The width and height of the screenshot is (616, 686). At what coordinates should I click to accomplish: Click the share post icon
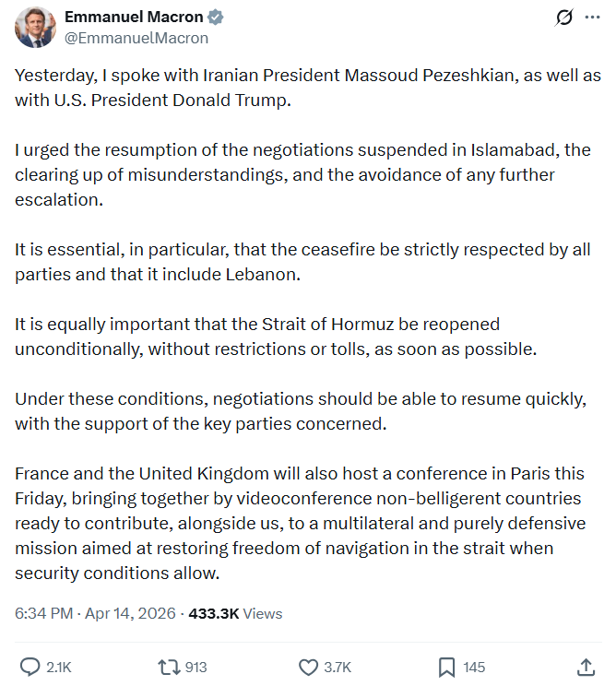585,667
